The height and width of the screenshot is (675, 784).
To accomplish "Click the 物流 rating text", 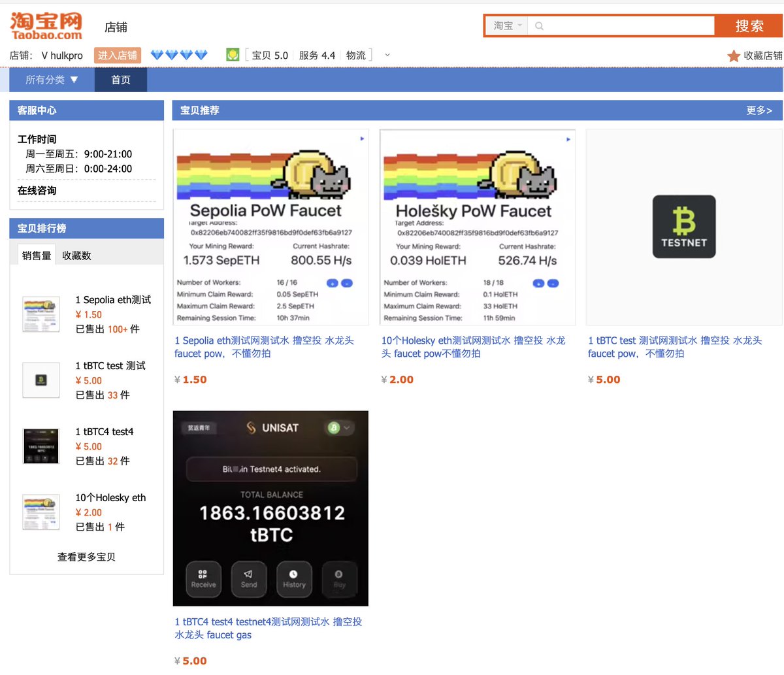I will point(356,56).
